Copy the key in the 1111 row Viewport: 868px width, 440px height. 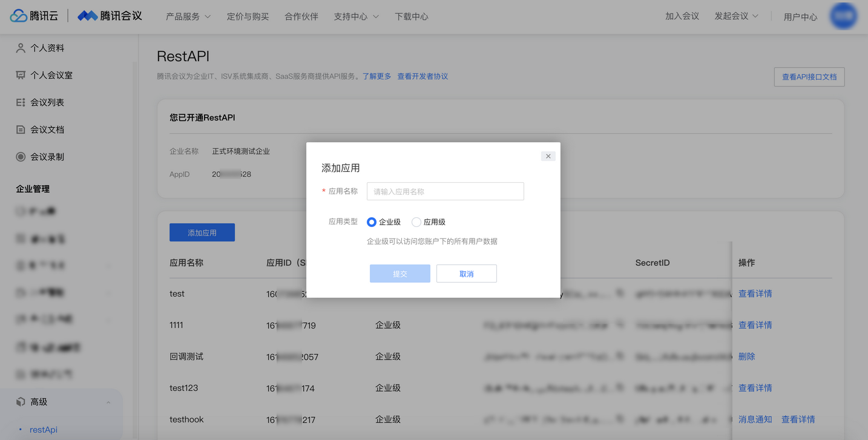620,325
